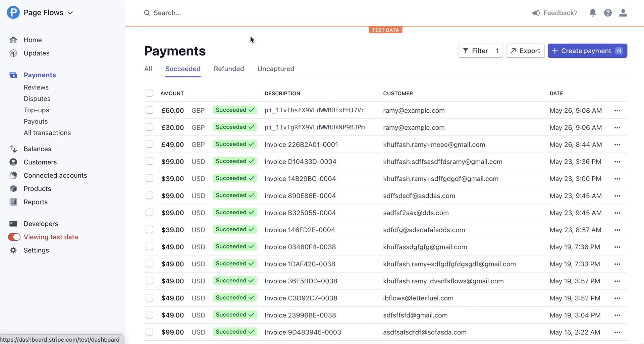
Task: Open the Filter button
Action: tap(481, 51)
